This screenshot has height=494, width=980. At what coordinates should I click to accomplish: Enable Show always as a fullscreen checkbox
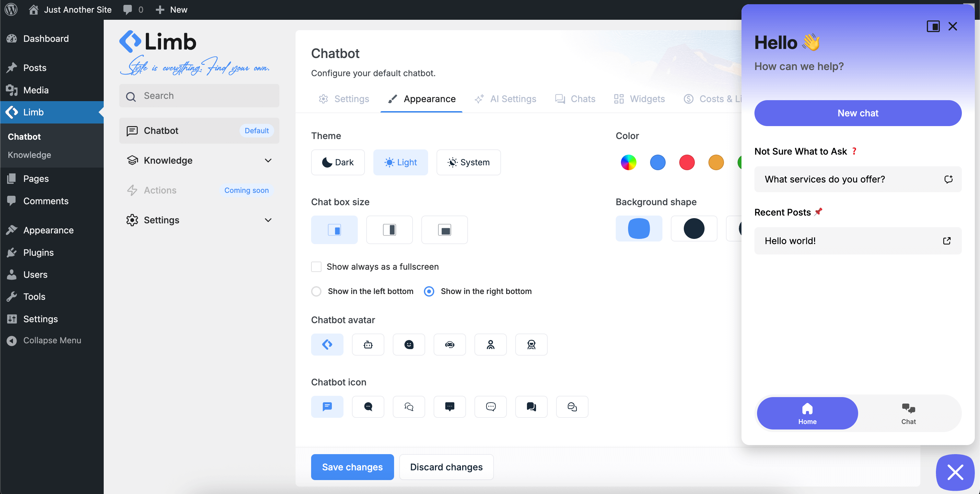(x=316, y=266)
